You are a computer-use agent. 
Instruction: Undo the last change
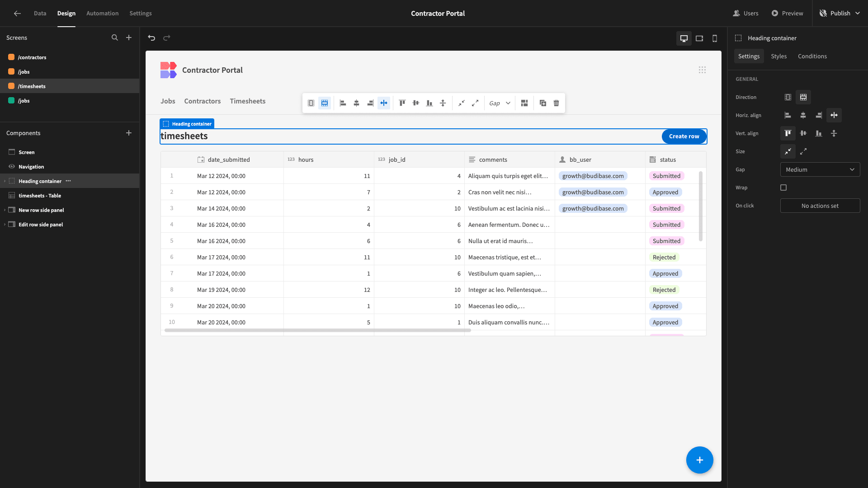pos(151,38)
